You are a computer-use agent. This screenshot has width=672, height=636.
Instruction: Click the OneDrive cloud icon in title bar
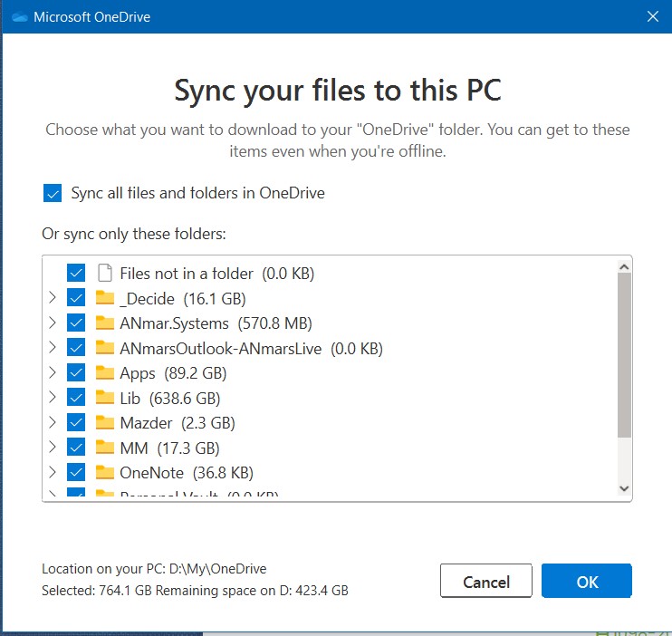pyautogui.click(x=18, y=16)
